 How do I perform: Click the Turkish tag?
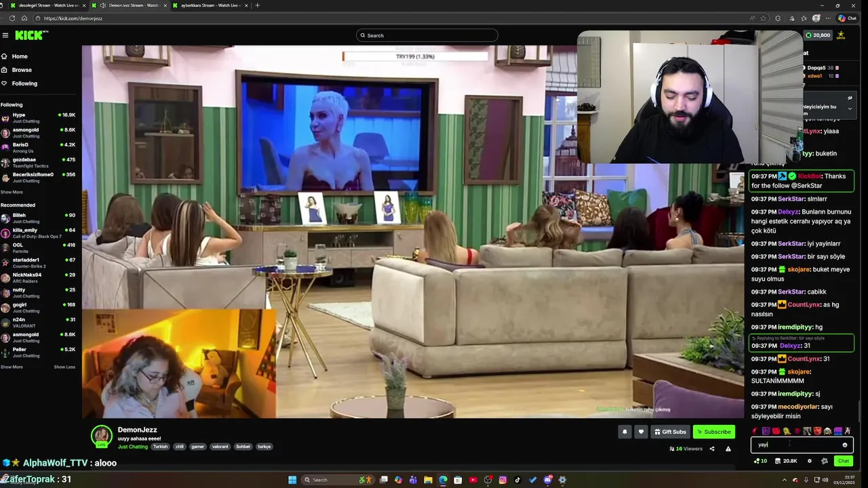point(160,447)
